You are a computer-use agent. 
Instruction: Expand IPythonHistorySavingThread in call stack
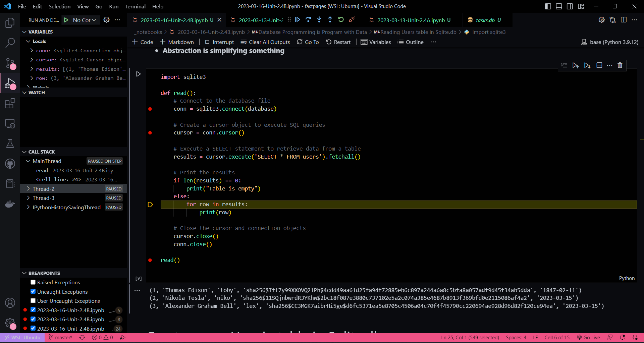[28, 207]
